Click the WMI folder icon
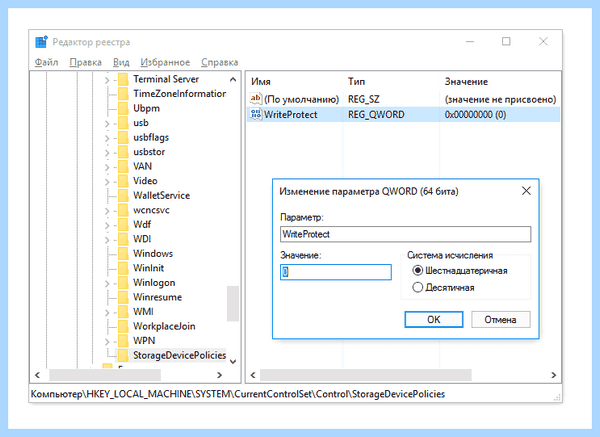This screenshot has height=437, width=600. click(123, 312)
